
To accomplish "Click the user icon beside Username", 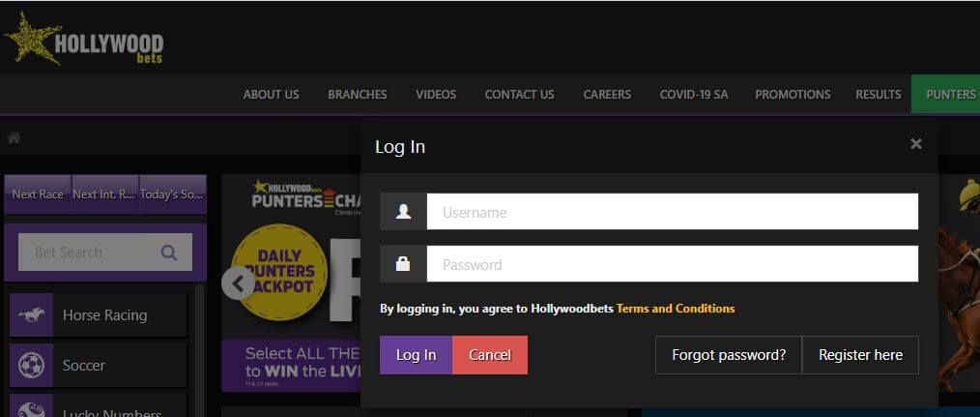I will pos(403,212).
